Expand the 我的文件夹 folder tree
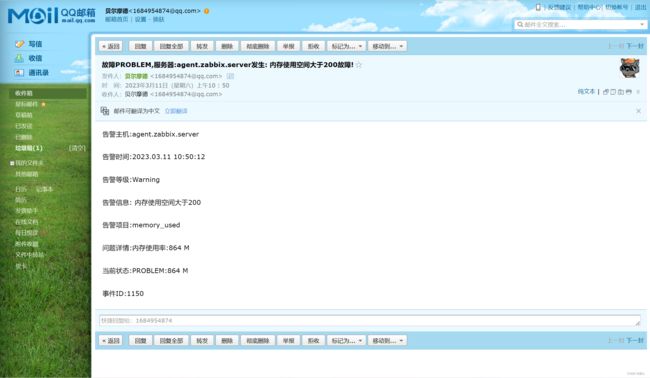This screenshot has height=378, width=650. coord(12,163)
